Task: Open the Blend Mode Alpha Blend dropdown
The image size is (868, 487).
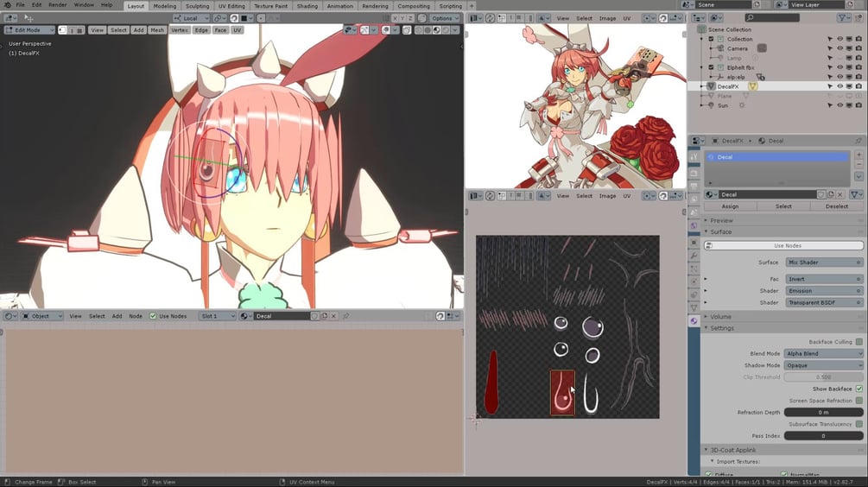Action: tap(824, 353)
